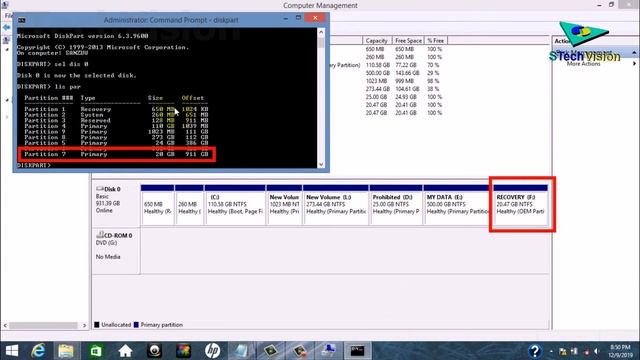Select the New Volume 1023 MB partition block
This screenshot has width=640, height=360.
pyautogui.click(x=284, y=204)
